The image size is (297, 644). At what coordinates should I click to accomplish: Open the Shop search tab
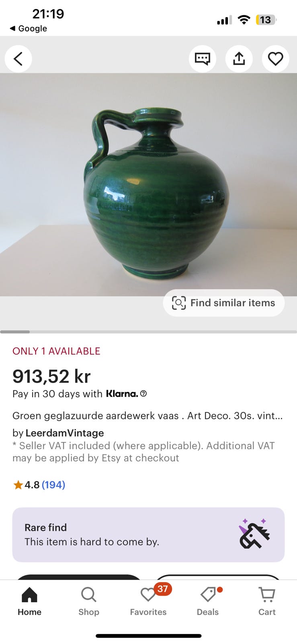(89, 601)
